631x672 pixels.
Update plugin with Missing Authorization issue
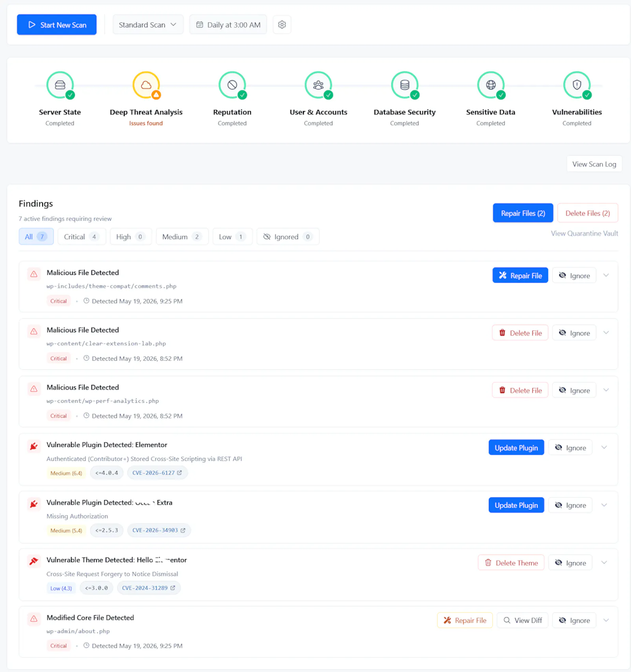pos(516,505)
